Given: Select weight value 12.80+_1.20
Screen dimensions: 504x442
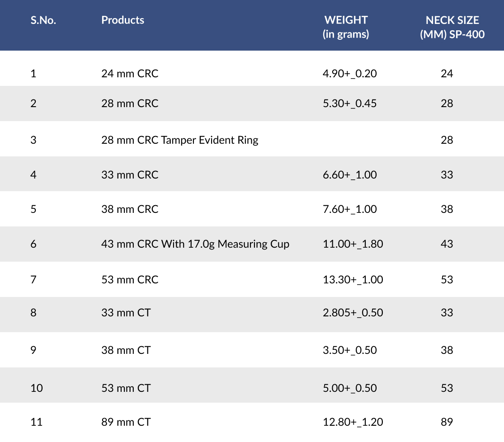Looking at the screenshot, I should click(353, 422).
